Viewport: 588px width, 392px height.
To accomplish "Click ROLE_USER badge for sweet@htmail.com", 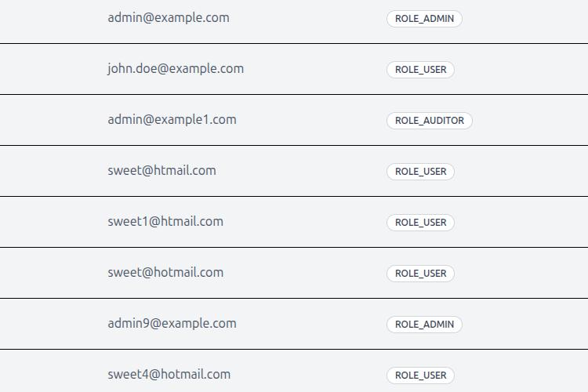I will pyautogui.click(x=420, y=172).
